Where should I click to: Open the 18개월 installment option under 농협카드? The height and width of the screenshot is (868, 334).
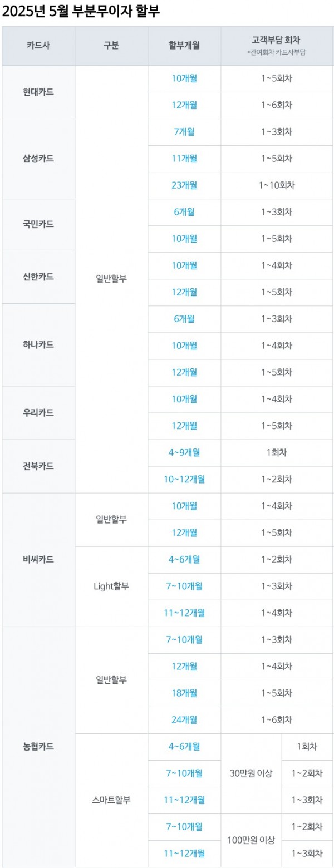pyautogui.click(x=184, y=693)
